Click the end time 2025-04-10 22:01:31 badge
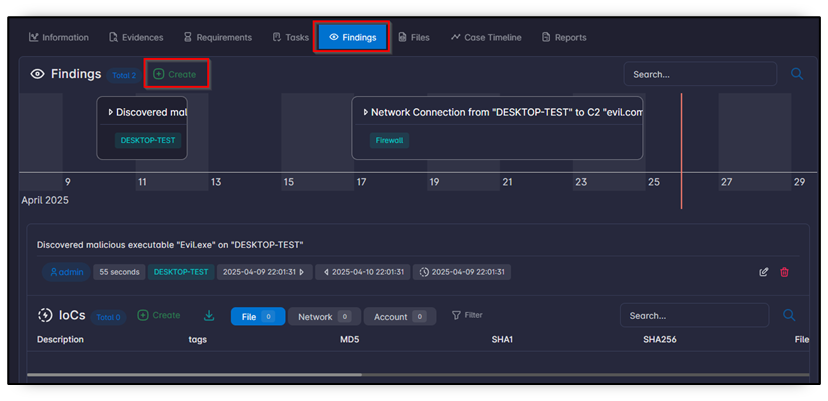Image resolution: width=828 pixels, height=401 pixels. (363, 272)
